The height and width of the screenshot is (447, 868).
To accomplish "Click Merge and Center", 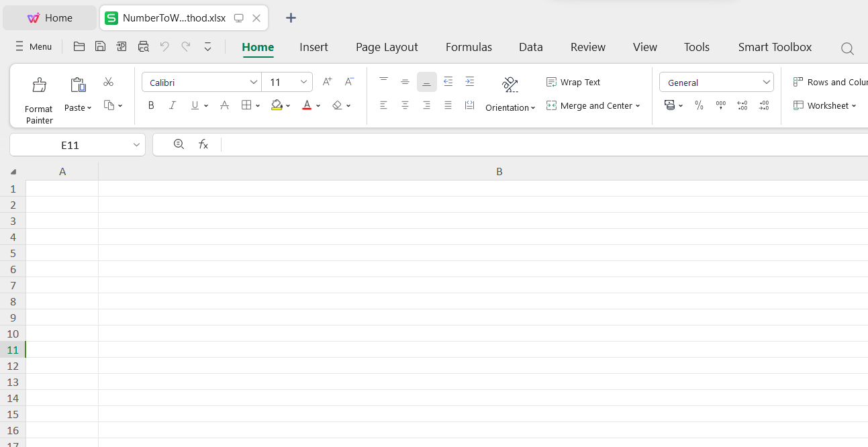I will [x=593, y=105].
